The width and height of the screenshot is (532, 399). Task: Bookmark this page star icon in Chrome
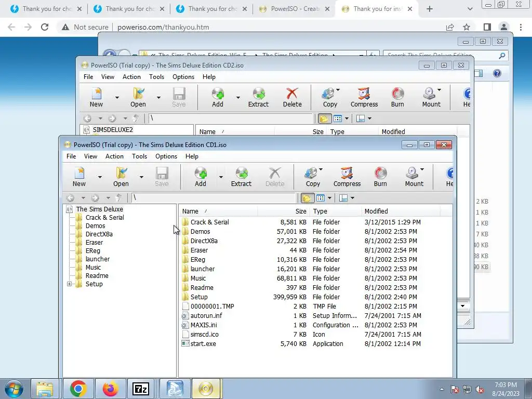pos(467,27)
